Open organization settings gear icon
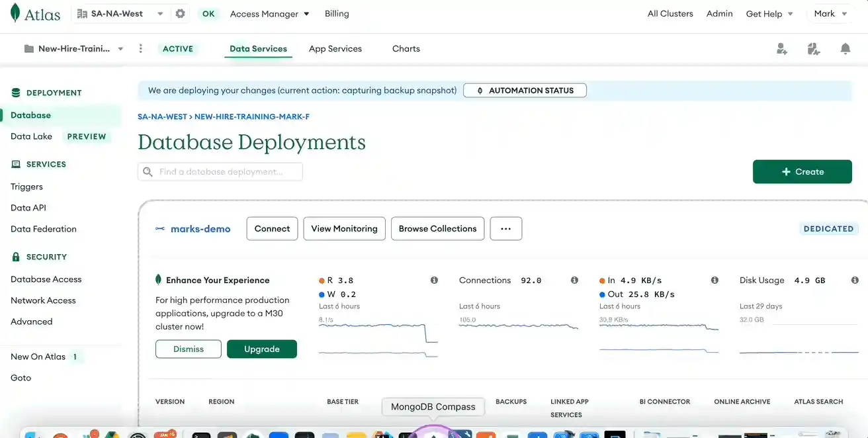The height and width of the screenshot is (438, 868). pos(180,14)
